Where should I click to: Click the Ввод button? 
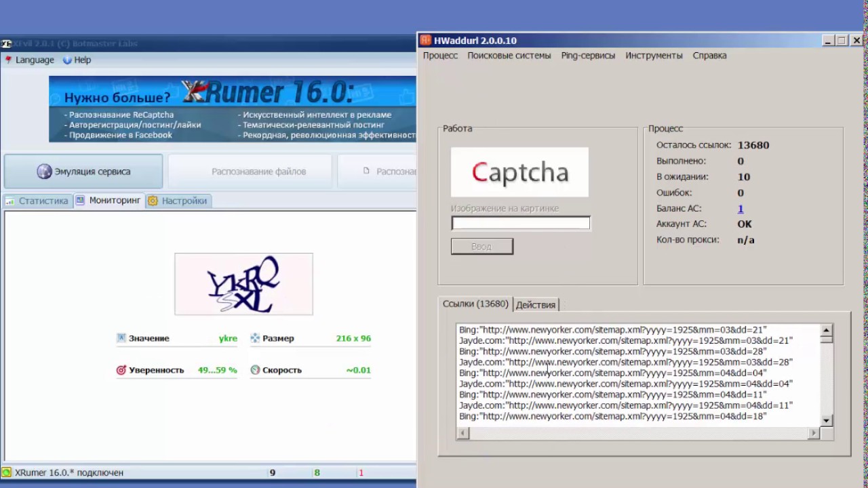click(x=482, y=246)
